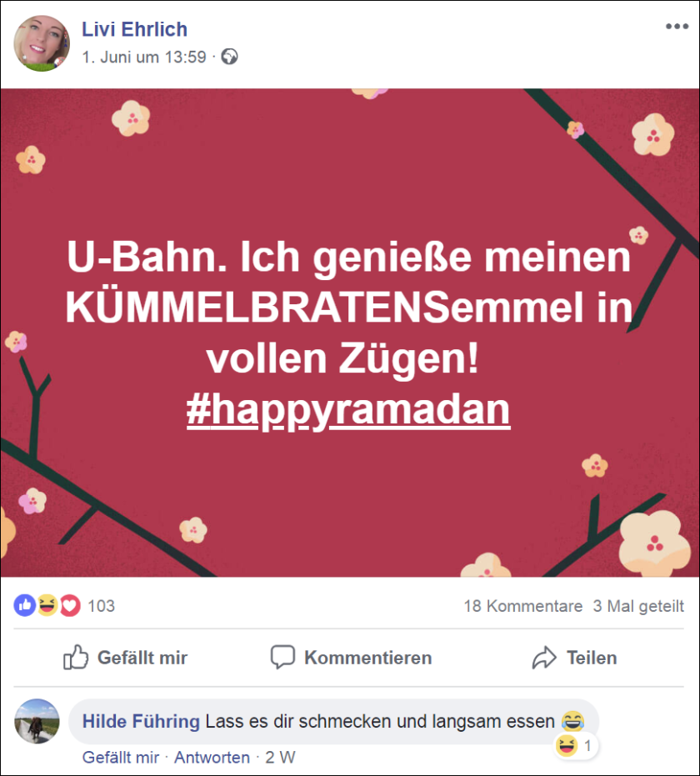The image size is (700, 776).
Task: Click the #happyramadan hashtag
Action: 348,410
